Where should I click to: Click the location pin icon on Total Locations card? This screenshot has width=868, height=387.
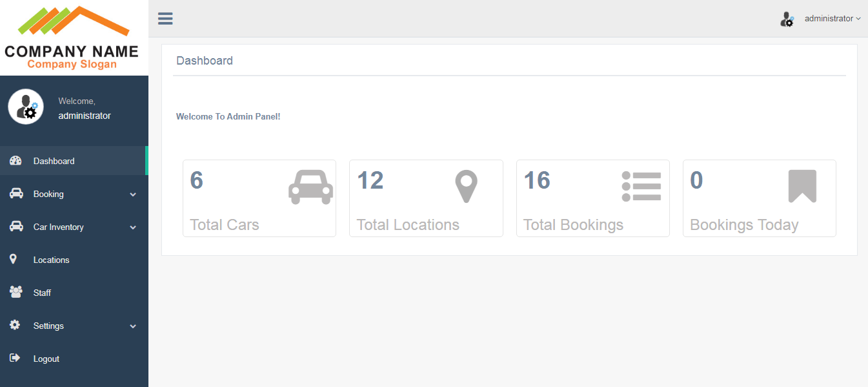pyautogui.click(x=466, y=187)
